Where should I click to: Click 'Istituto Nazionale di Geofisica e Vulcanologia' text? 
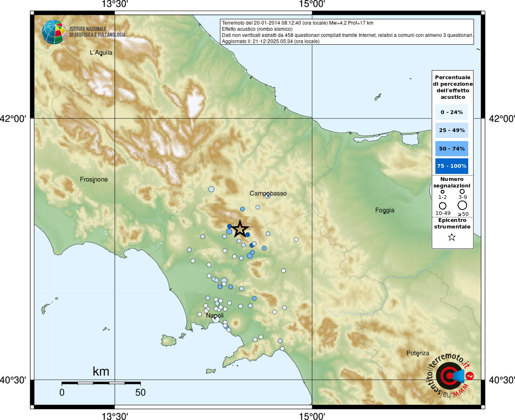click(97, 32)
